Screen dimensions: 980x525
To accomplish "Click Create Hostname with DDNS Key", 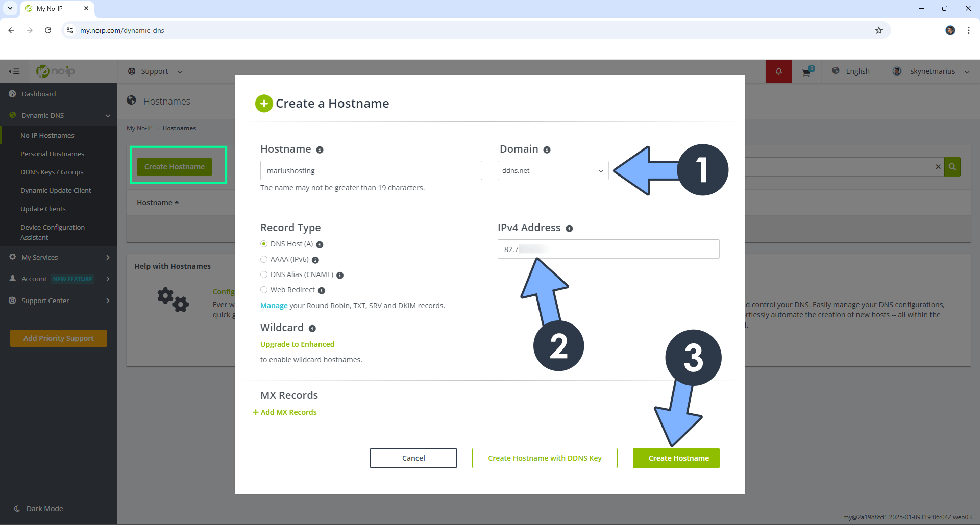I will [x=545, y=458].
